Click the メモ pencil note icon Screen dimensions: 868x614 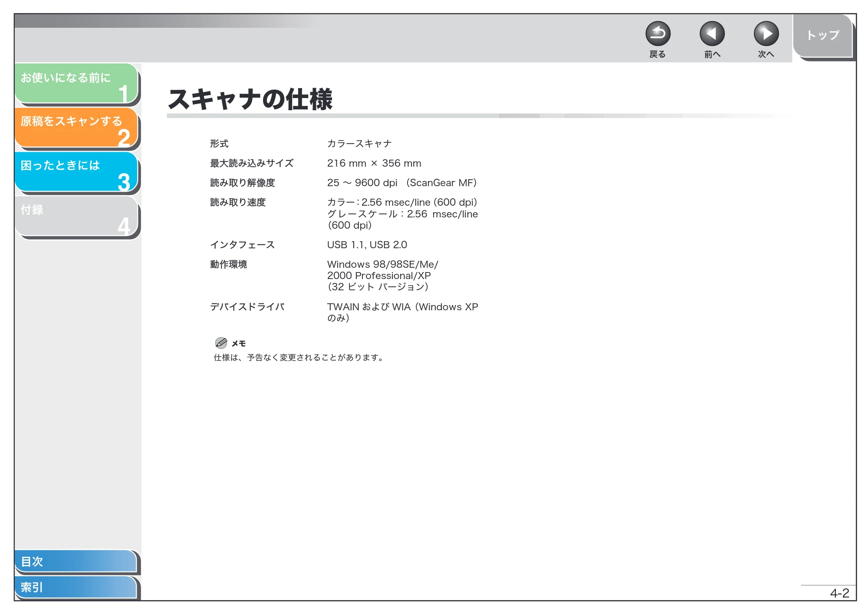point(221,343)
